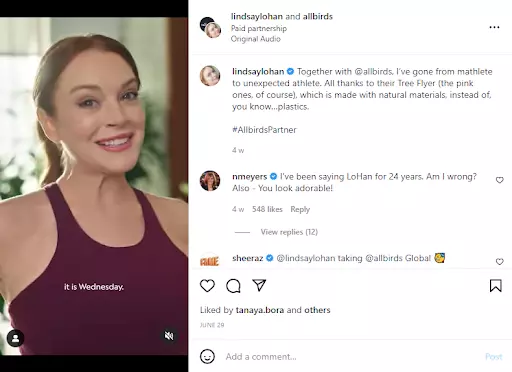Like the nmeyers comment

pos(499,180)
